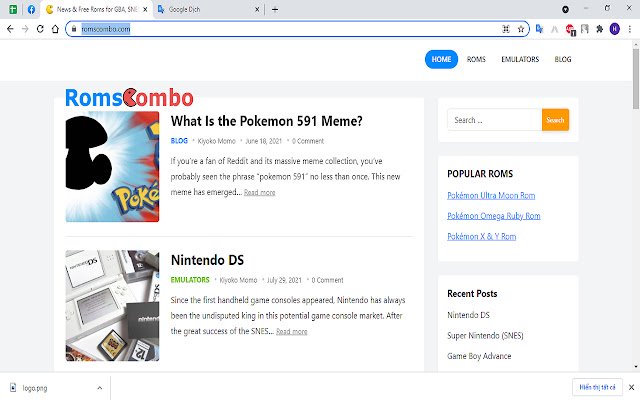Click the black circular icon in the title bar
640x400 pixels.
(565, 9)
